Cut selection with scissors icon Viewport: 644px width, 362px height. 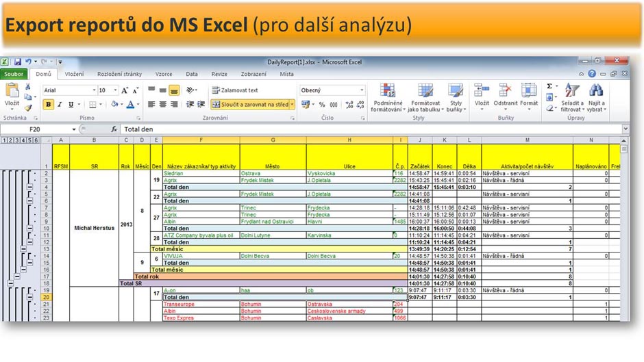28,87
